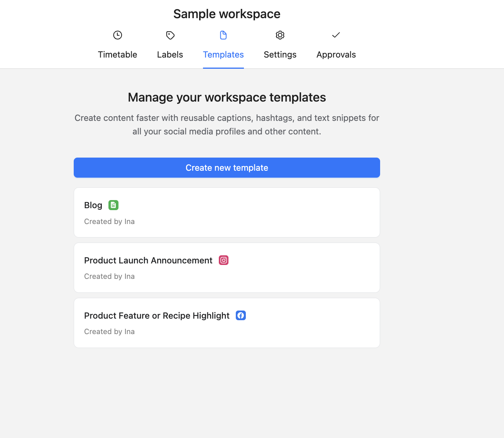
Task: Click the green document icon beside Blog
Action: coord(113,205)
